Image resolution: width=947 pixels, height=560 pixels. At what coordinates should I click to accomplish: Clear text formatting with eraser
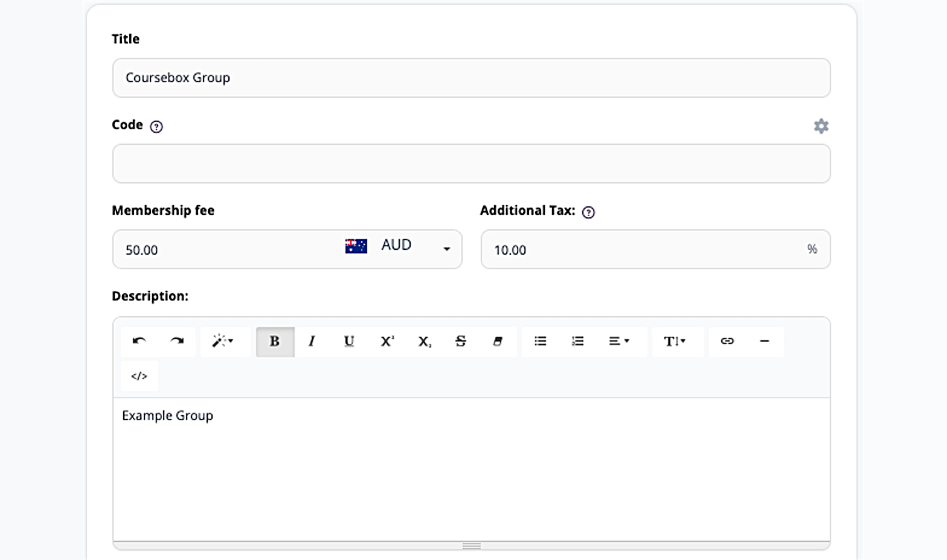pos(498,342)
